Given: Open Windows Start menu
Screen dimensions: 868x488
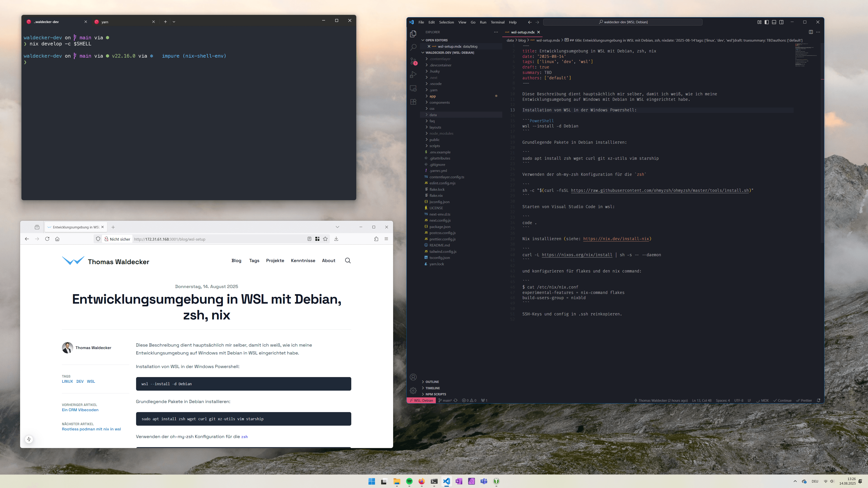Looking at the screenshot, I should (372, 481).
